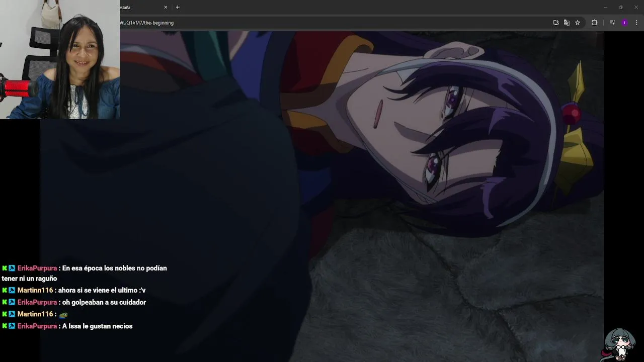Click the webcam overlay of the streamer
Image resolution: width=644 pixels, height=362 pixels.
point(60,59)
